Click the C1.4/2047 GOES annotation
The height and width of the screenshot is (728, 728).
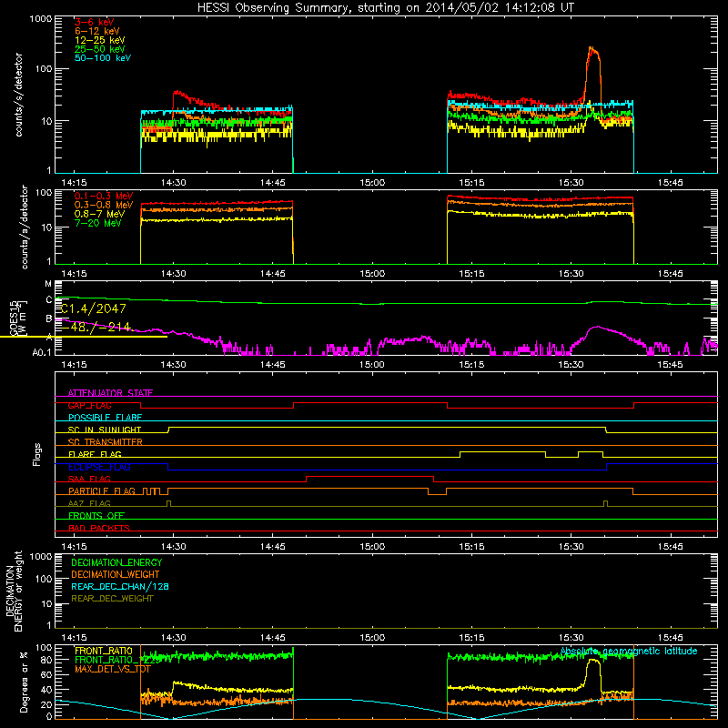(94, 308)
